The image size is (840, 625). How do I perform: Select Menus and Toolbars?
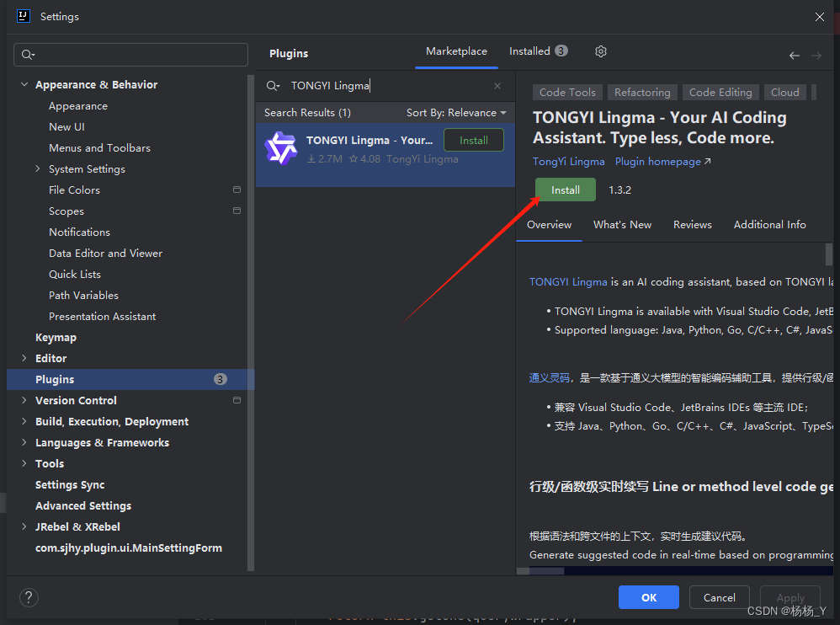(99, 148)
